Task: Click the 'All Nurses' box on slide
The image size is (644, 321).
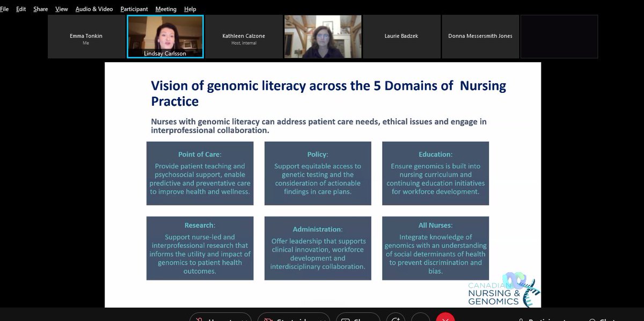Action: tap(435, 248)
